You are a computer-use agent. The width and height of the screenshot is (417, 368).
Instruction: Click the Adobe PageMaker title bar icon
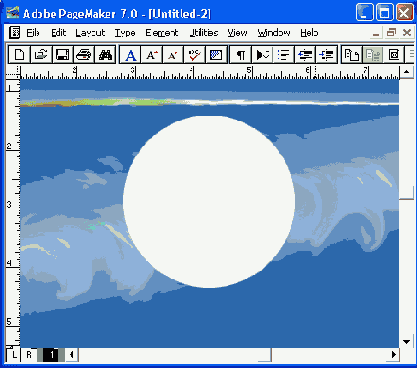[12, 13]
